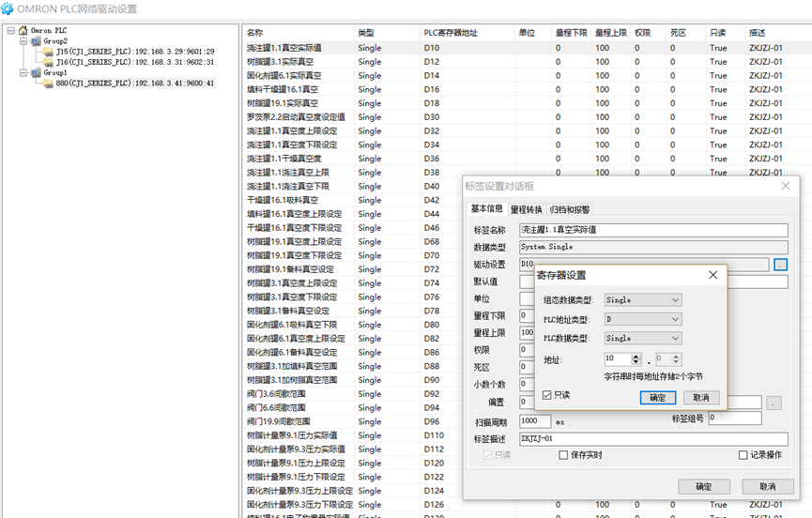Screen dimensions: 812x518
Task: Click the 单位 column header
Action: tap(533, 33)
